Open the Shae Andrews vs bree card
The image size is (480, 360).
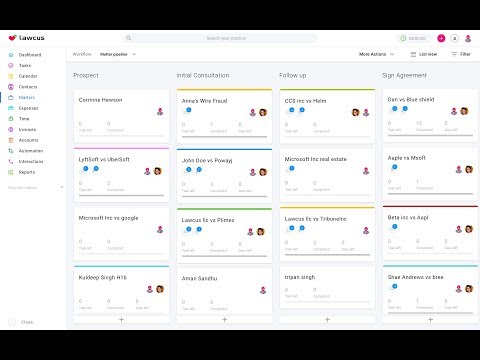click(x=430, y=290)
